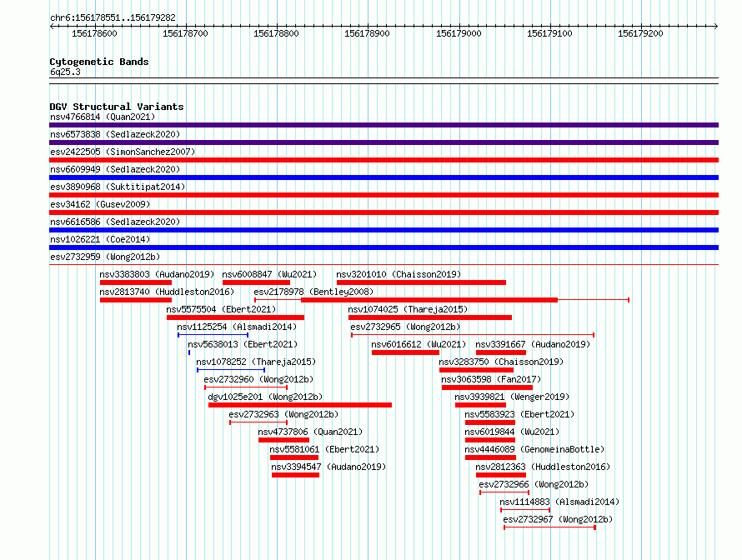Open esv2422505 (SimonSanchez2007) variant

tap(123, 152)
